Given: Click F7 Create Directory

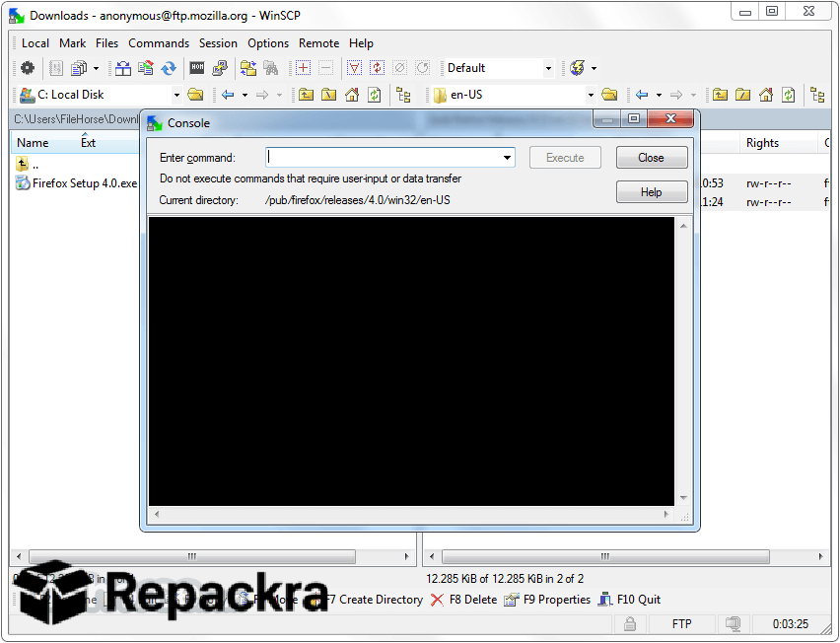Looking at the screenshot, I should [x=374, y=600].
